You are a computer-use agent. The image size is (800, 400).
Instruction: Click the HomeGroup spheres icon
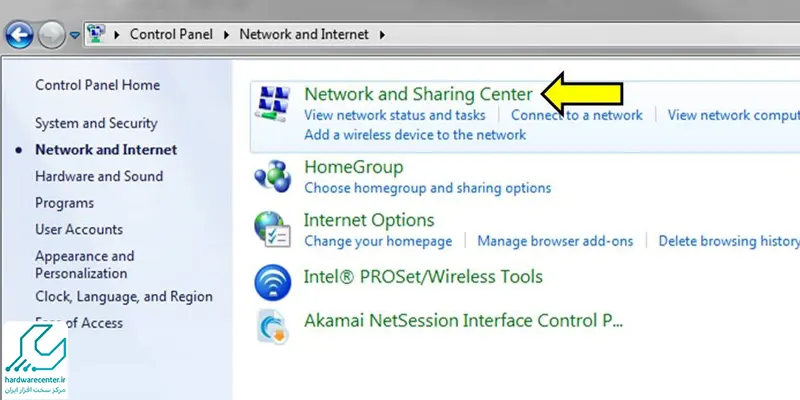(272, 177)
